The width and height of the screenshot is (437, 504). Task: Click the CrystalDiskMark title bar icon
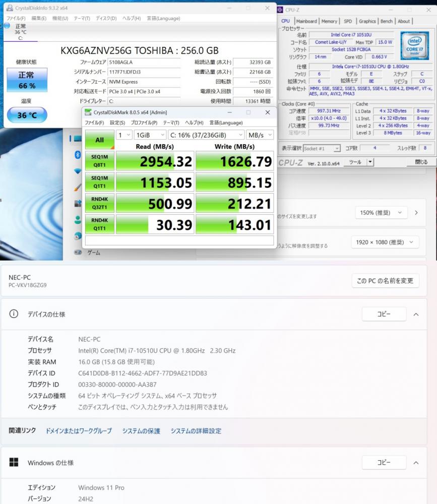click(x=88, y=112)
